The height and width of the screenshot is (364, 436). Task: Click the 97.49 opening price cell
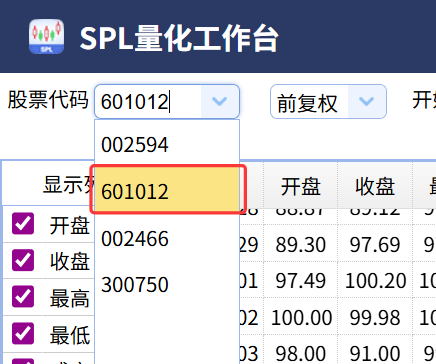(x=300, y=281)
